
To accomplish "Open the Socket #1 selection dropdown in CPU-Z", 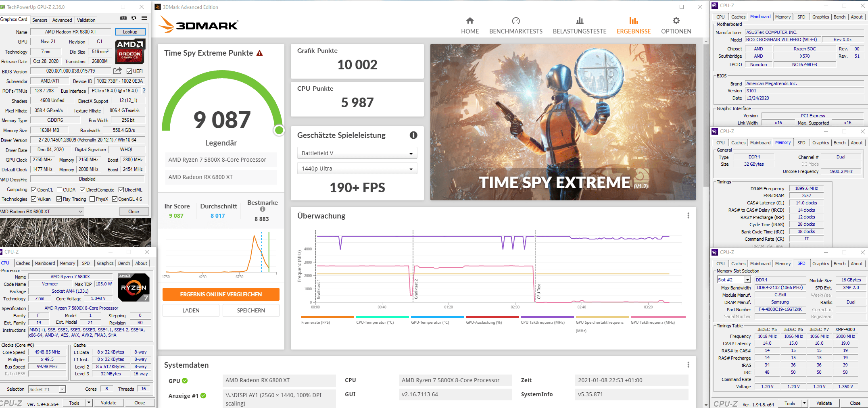I will (47, 389).
